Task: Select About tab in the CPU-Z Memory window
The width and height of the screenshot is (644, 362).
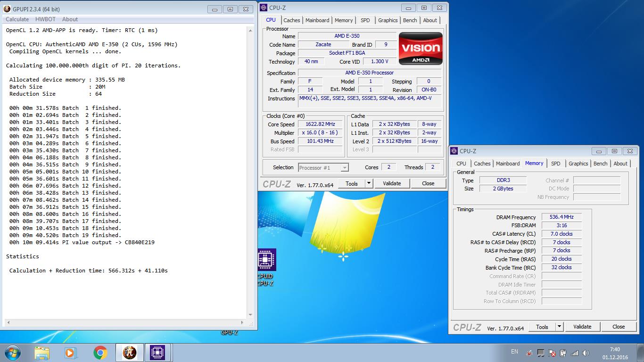Action: click(x=620, y=164)
